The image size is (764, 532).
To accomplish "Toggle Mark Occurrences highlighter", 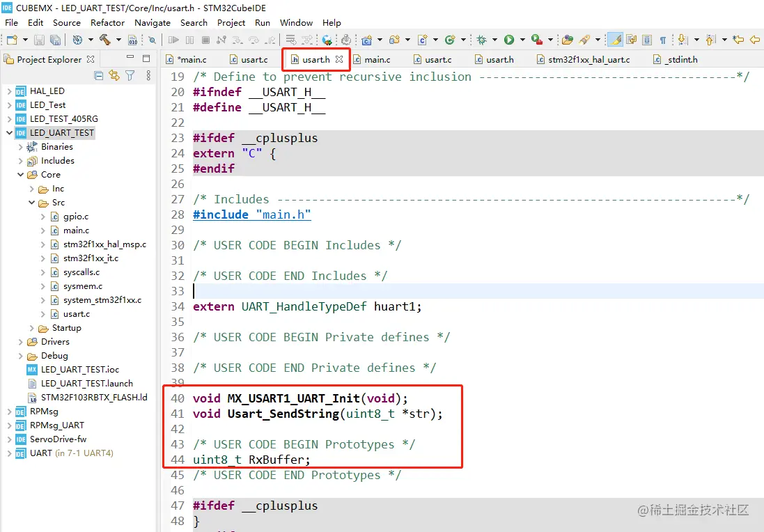I will click(616, 40).
